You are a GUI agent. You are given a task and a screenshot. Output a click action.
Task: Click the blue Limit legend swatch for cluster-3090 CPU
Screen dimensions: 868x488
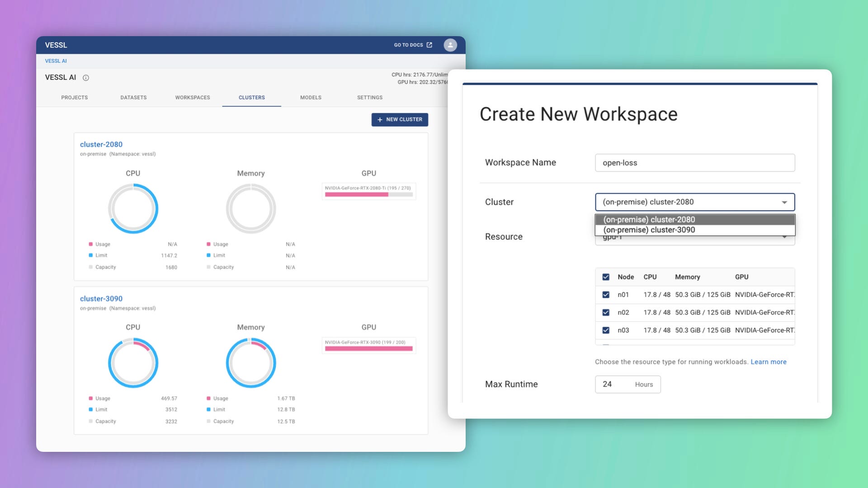[90, 409]
